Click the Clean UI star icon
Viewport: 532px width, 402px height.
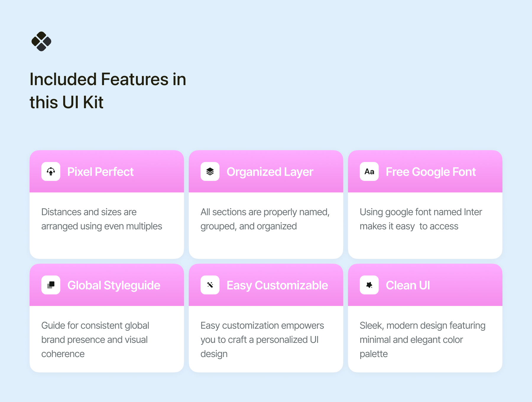(x=369, y=285)
